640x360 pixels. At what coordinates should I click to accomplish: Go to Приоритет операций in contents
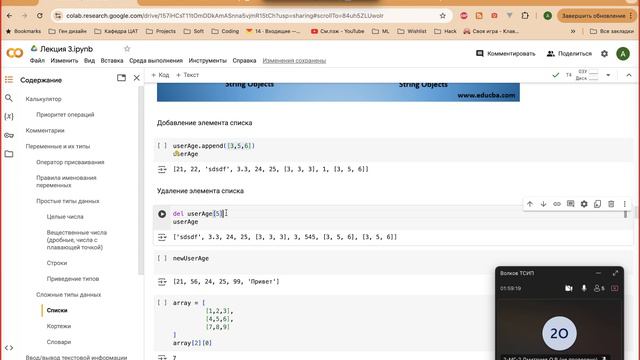pyautogui.click(x=65, y=115)
